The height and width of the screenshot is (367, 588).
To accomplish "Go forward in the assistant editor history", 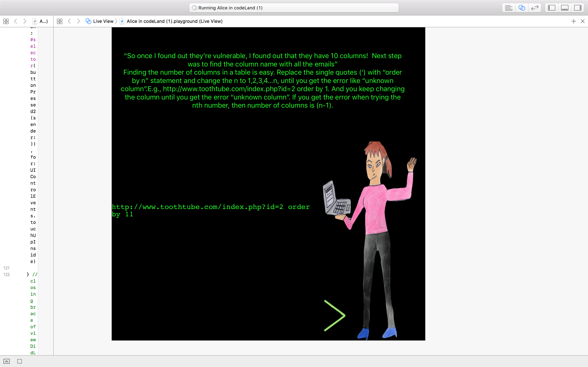I will (x=78, y=21).
